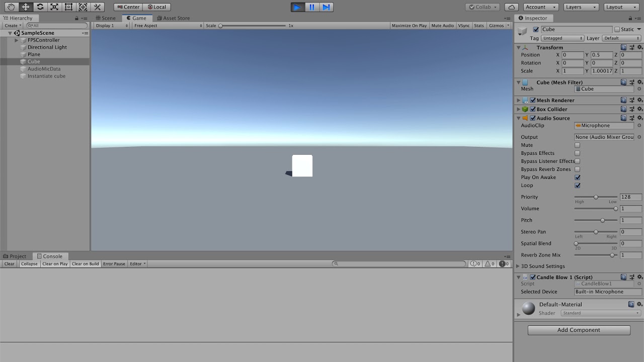Disable the Mesh Renderer component checkbox
The image size is (644, 362).
[x=533, y=100]
